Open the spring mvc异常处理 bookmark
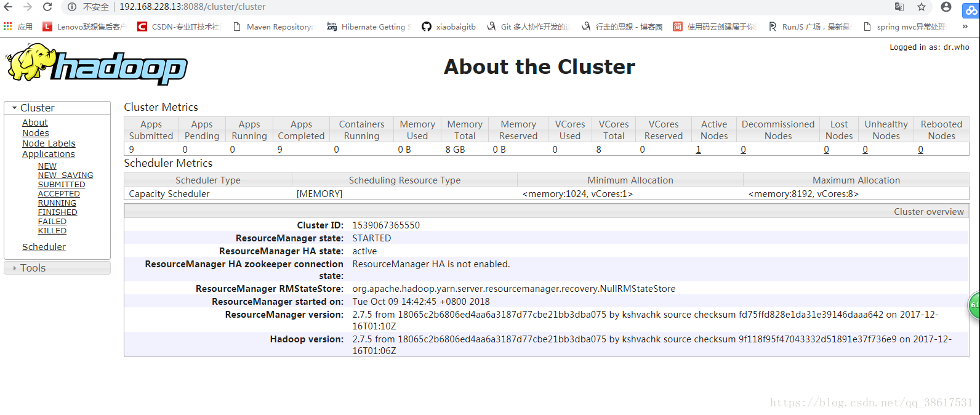 (x=904, y=26)
